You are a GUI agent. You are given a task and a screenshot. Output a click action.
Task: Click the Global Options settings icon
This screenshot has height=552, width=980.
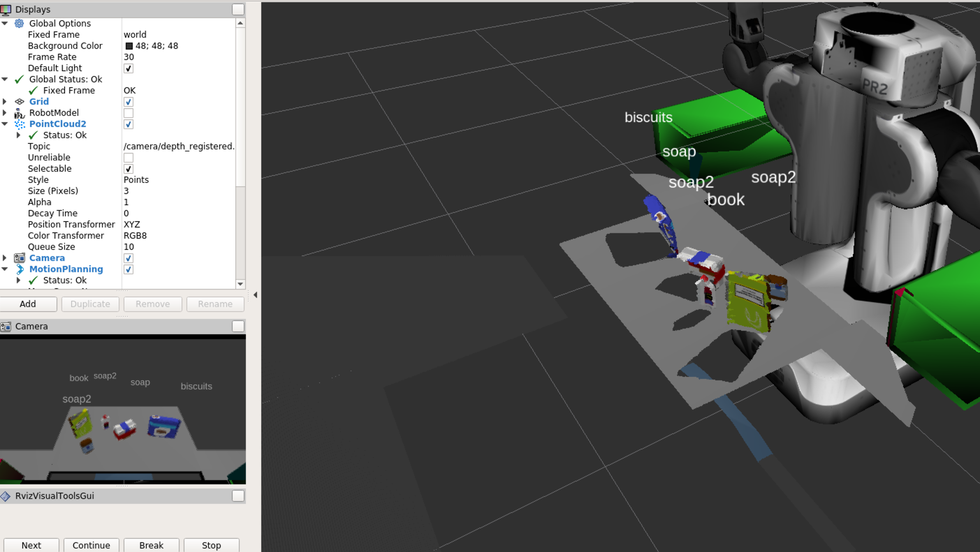click(x=19, y=23)
